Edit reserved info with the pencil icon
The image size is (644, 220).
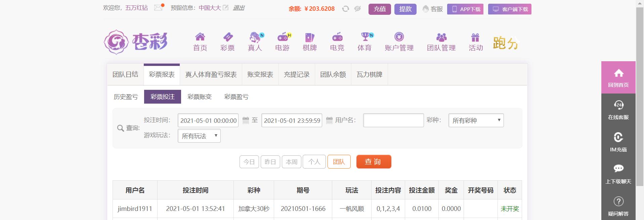[226, 7]
